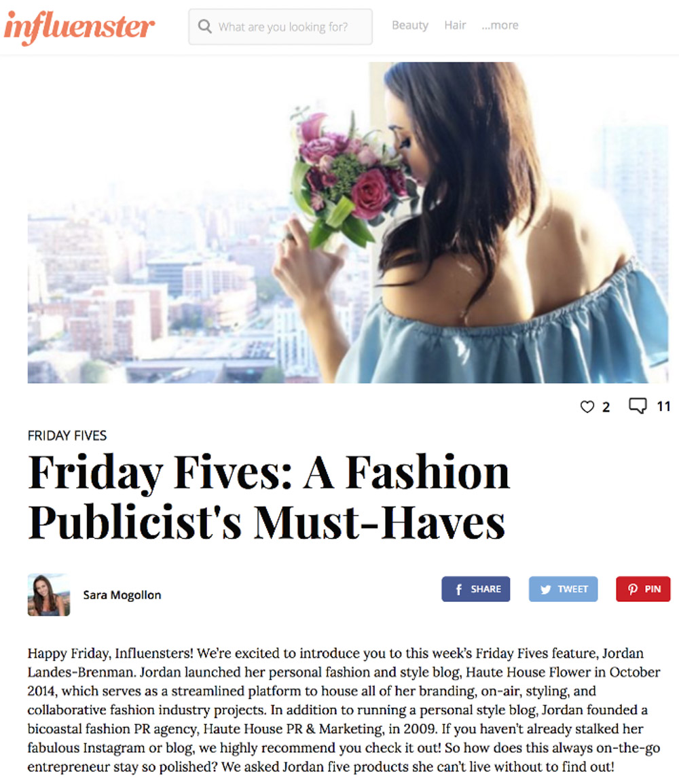The width and height of the screenshot is (679, 784).
Task: Open comments via speech bubble icon
Action: [x=638, y=406]
